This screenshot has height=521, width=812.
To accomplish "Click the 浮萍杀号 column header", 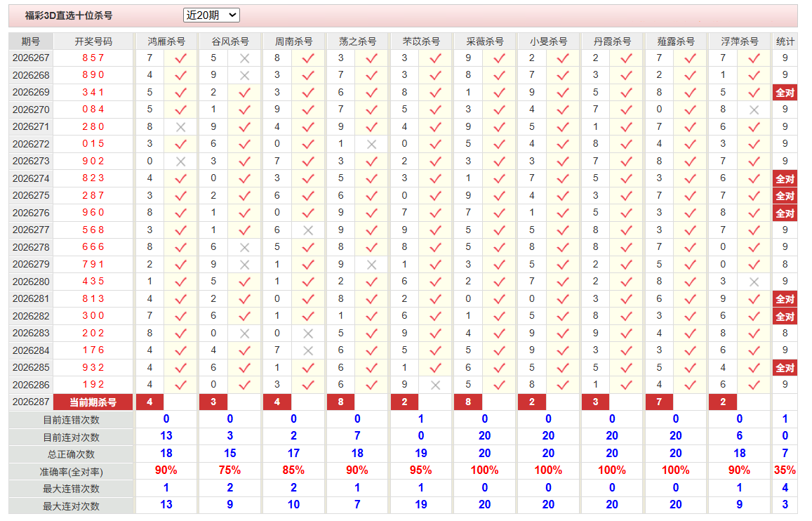I will 740,41.
